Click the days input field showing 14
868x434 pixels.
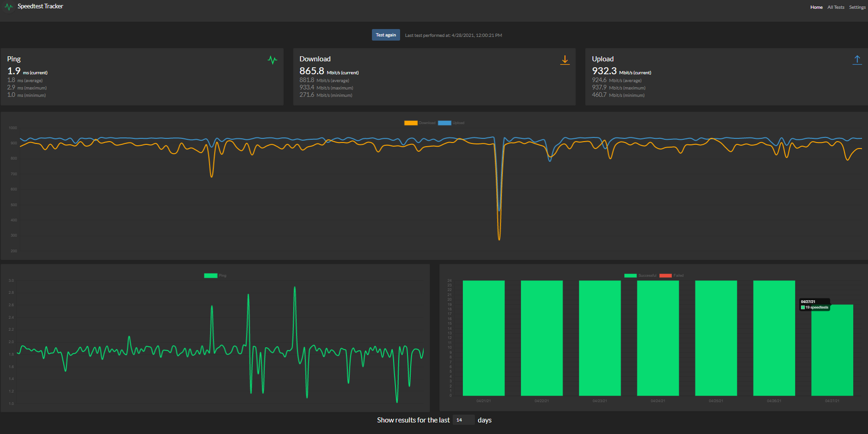coord(463,420)
